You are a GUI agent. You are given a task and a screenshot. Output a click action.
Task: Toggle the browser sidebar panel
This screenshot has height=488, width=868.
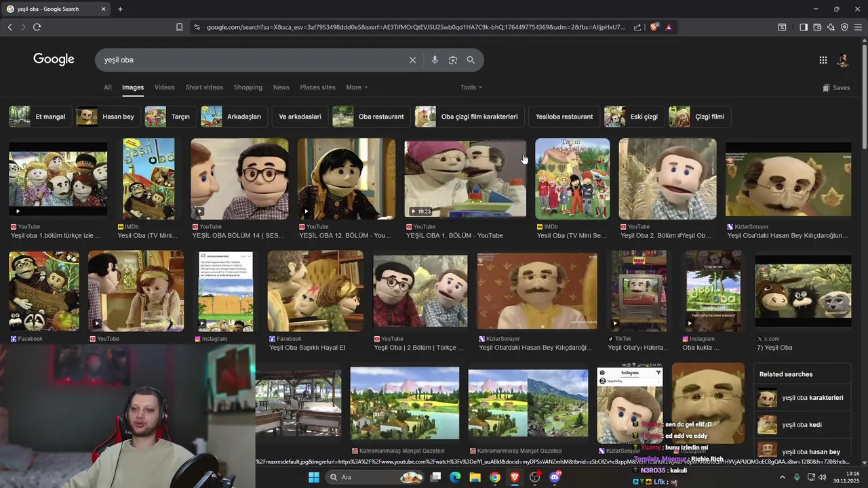point(804,27)
